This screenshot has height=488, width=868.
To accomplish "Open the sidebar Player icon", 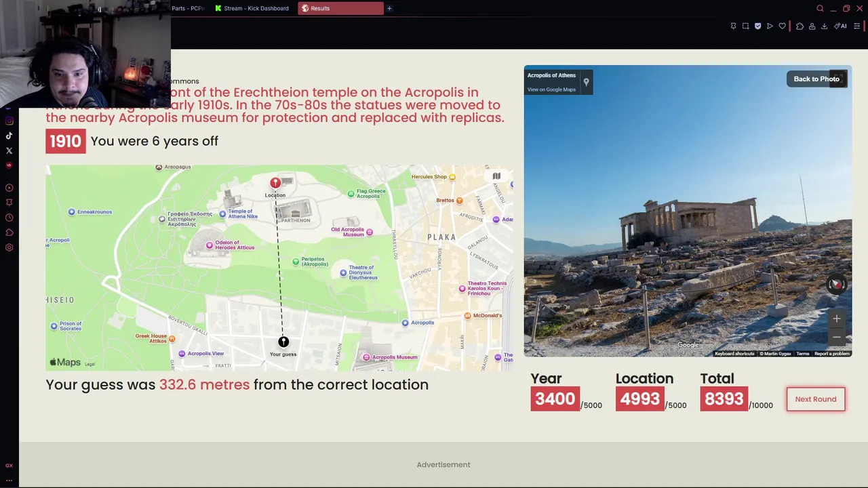I will tap(9, 188).
